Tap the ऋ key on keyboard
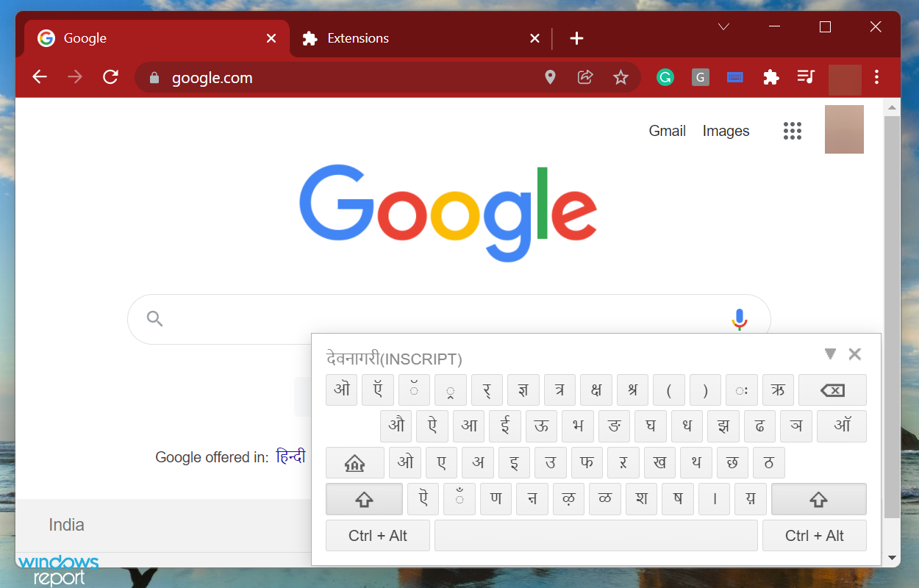This screenshot has width=919, height=588. (x=779, y=390)
